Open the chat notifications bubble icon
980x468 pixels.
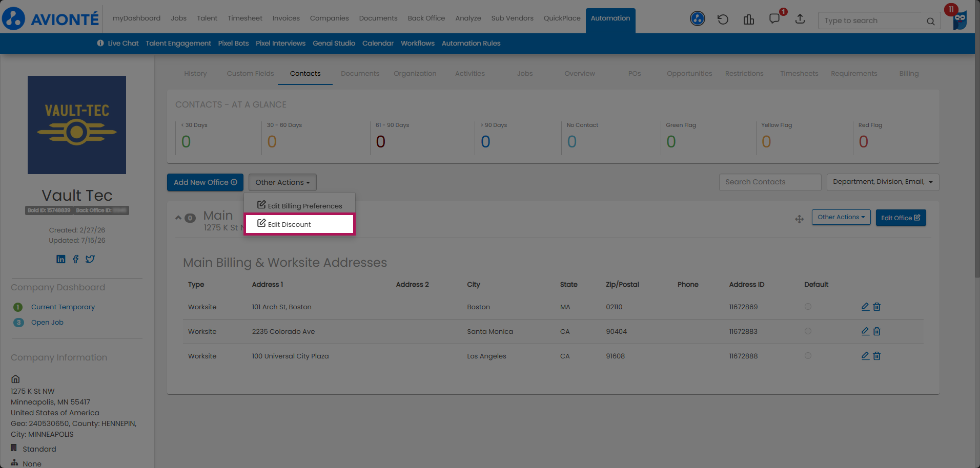tap(774, 19)
